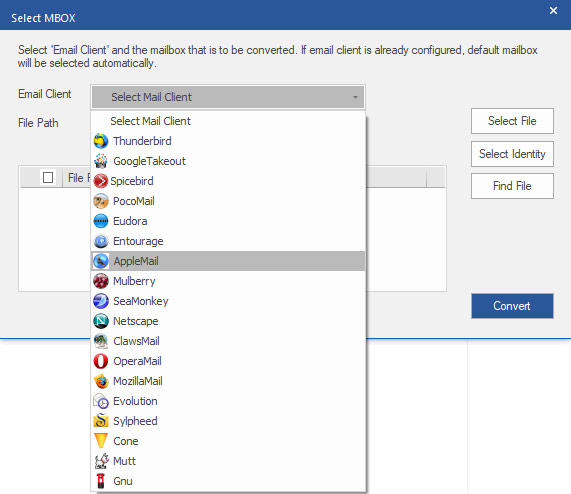Click the File column header in table
Viewport: 571px width, 494px height.
(78, 178)
